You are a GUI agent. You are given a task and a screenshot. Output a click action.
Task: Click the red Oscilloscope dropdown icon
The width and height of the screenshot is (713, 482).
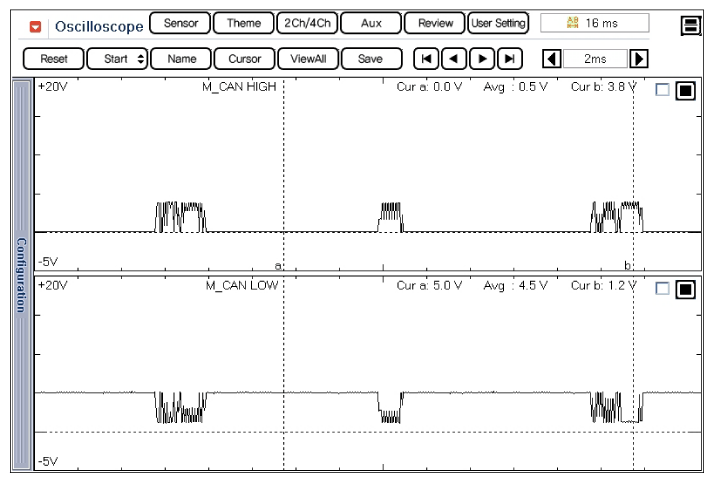pos(38,24)
